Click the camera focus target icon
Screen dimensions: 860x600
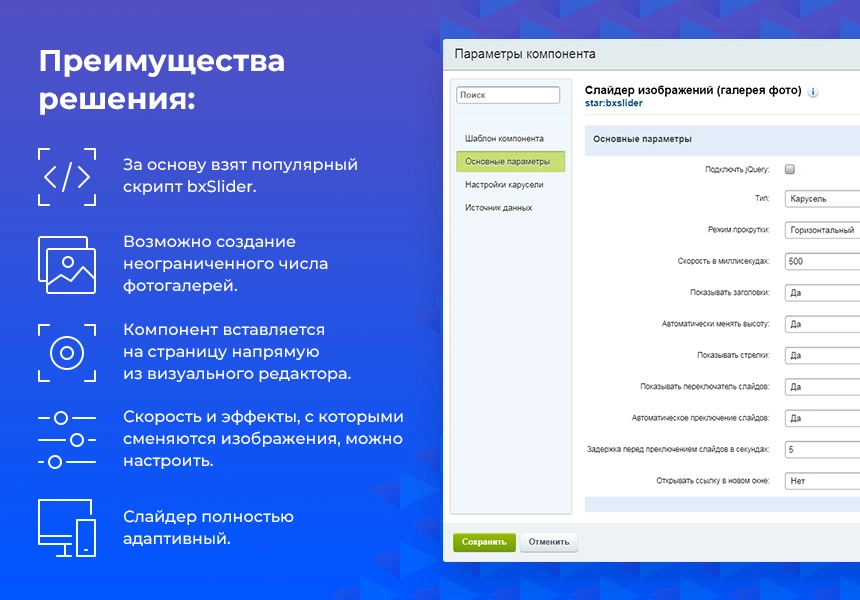67,353
